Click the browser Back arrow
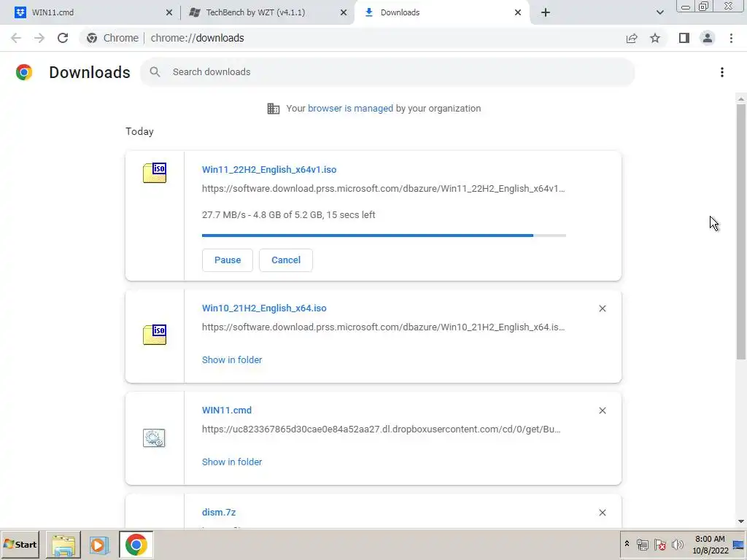This screenshot has height=560, width=747. click(16, 38)
